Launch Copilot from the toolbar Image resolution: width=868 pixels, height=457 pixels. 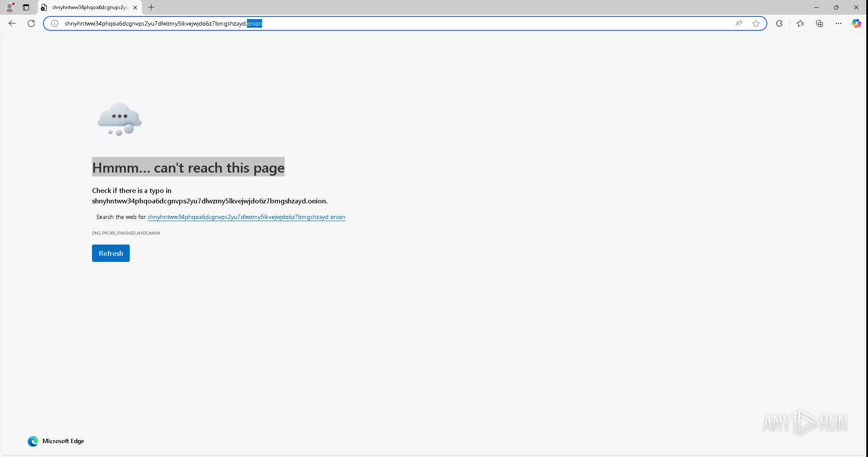(856, 23)
